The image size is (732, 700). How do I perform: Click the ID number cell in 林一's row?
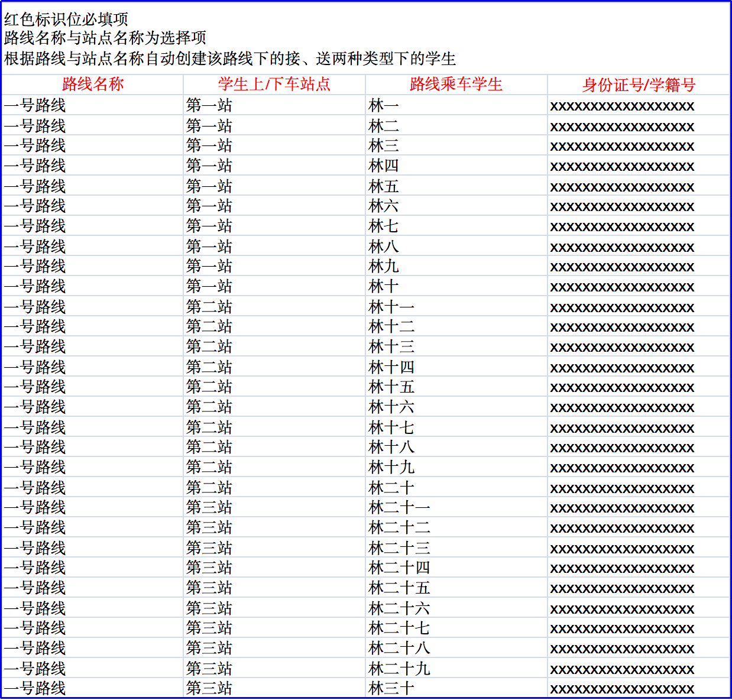[639, 105]
